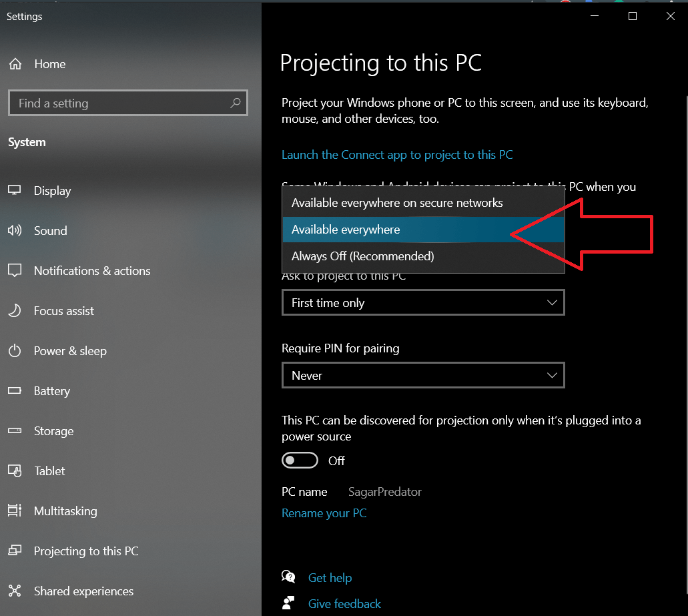Viewport: 688px width, 616px height.
Task: Expand the Require PIN for pairing dropdown
Action: [x=423, y=376]
